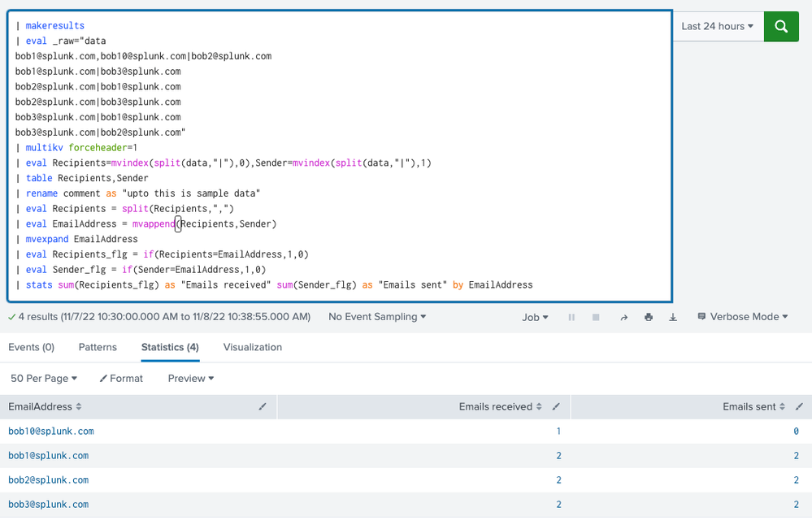Switch to the Visualization tab
Viewport: 812px width, 525px height.
[252, 347]
